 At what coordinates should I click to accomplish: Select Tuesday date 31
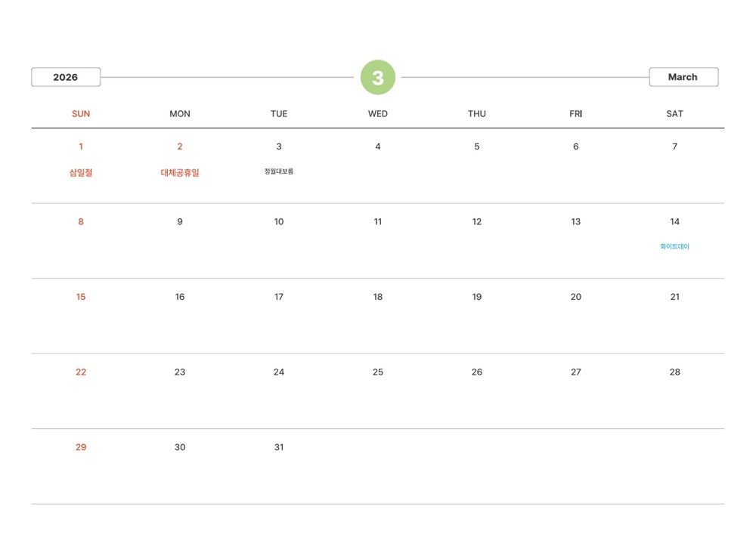coord(279,447)
